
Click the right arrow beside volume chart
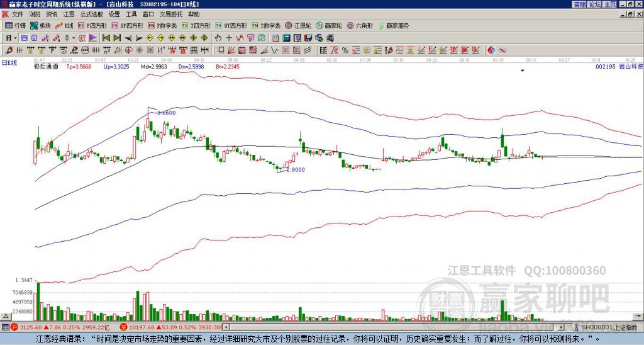coord(638,316)
